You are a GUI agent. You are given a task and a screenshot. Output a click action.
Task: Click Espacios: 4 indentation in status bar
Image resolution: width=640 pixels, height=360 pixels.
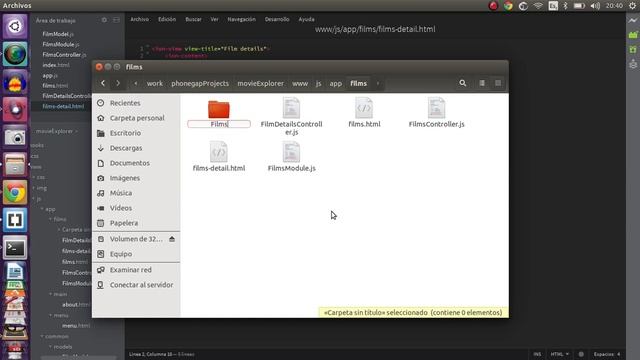pyautogui.click(x=607, y=354)
